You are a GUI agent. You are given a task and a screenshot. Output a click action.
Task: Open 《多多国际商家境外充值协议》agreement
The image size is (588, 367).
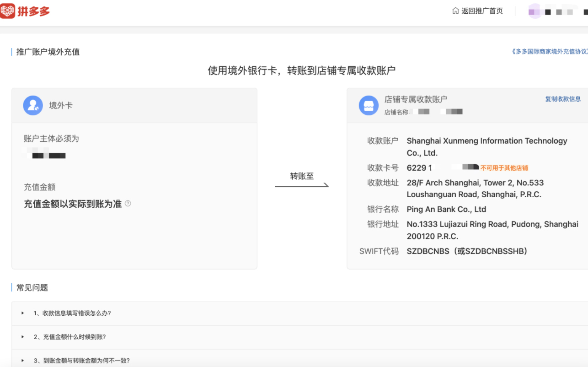[x=551, y=52]
